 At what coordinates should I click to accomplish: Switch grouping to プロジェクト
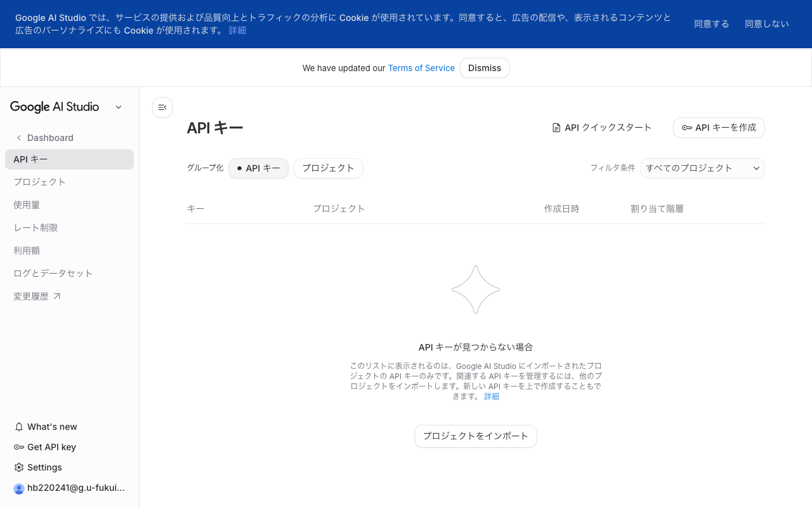coord(328,168)
